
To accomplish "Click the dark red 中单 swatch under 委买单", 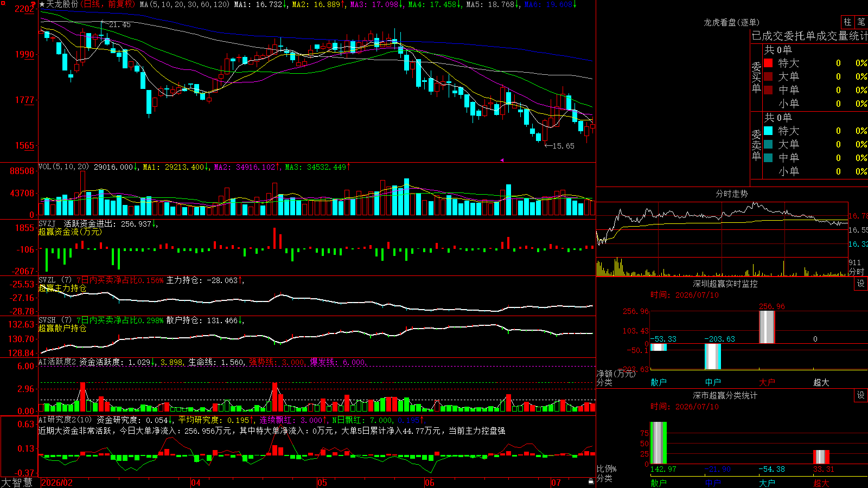I will pos(768,90).
